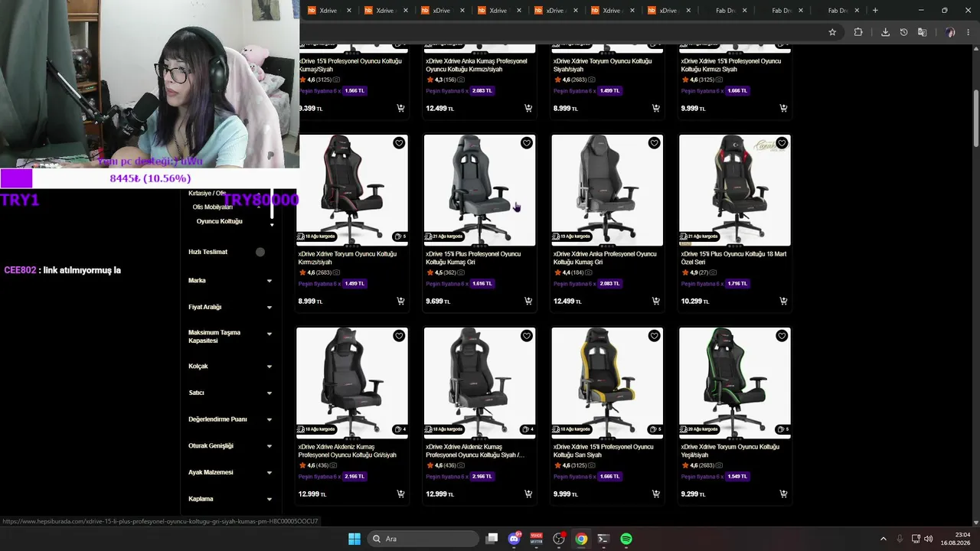Switch to the first Xdrive browser tab
The width and height of the screenshot is (980, 551).
coord(329,11)
